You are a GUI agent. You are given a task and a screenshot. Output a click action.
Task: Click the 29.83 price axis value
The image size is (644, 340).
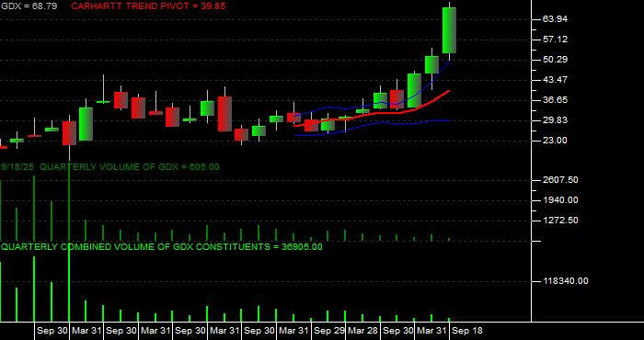tap(555, 120)
